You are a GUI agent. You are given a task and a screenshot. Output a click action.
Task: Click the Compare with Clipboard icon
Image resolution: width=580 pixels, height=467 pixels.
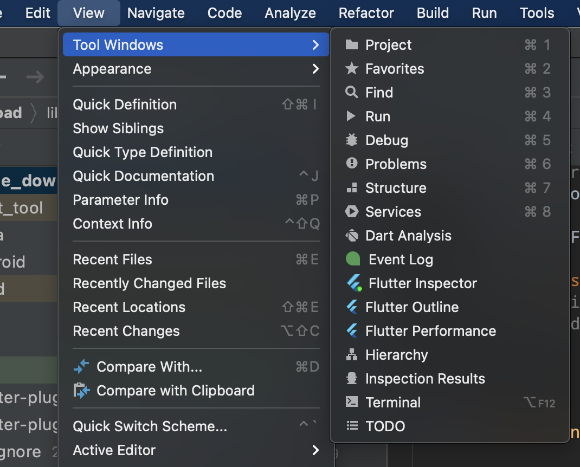pyautogui.click(x=81, y=390)
